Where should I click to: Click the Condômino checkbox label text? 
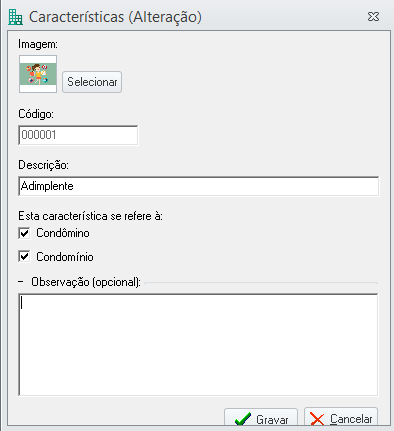pyautogui.click(x=63, y=233)
